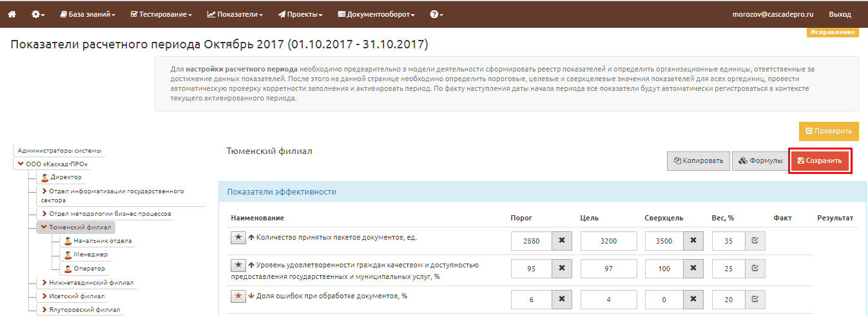Click Сверхцель field with value 3500
This screenshot has width=868, height=317.
(x=664, y=241)
